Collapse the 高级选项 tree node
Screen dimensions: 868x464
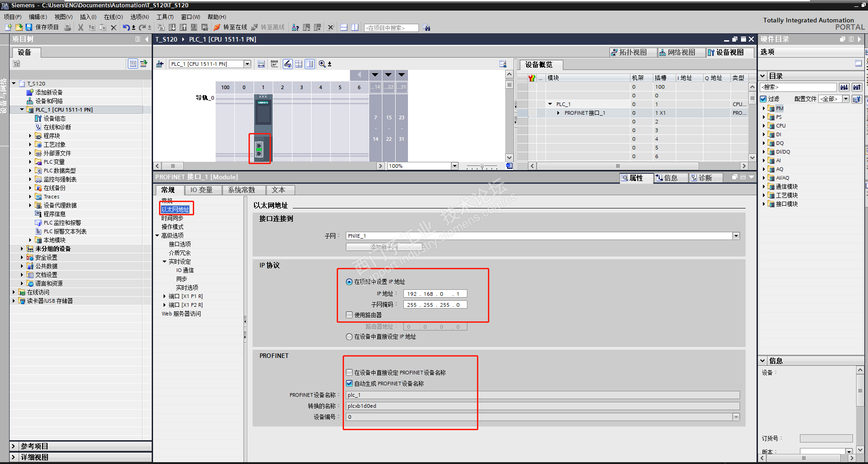tap(157, 236)
